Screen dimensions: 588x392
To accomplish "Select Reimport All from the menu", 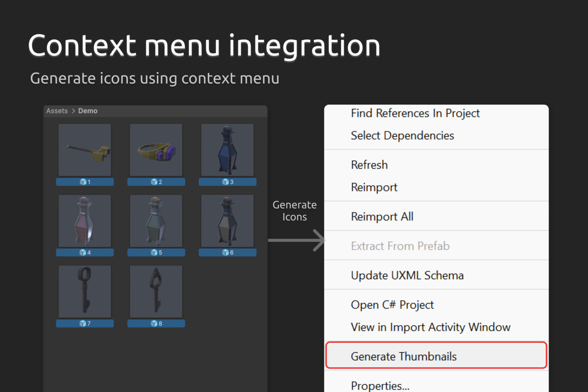I will [382, 217].
